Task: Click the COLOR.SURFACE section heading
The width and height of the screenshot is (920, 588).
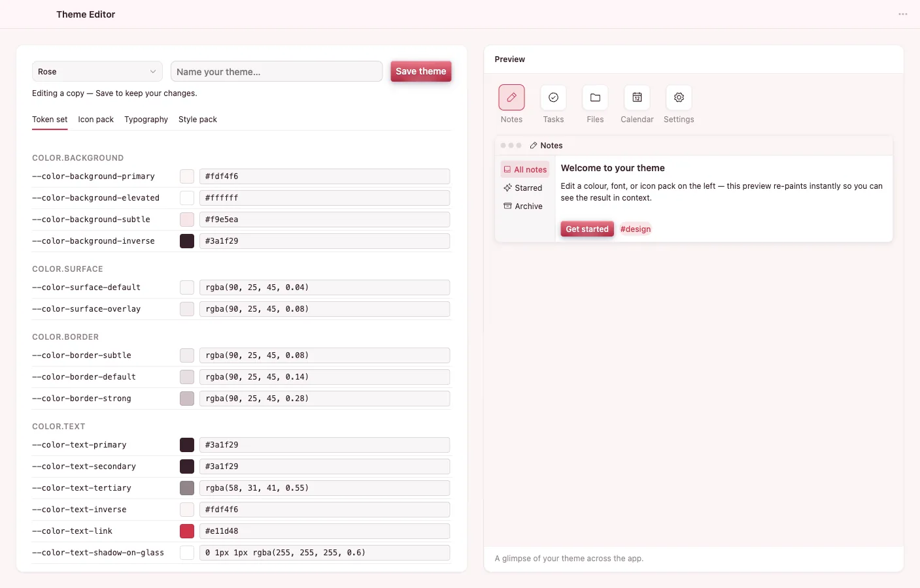Action: pyautogui.click(x=67, y=269)
